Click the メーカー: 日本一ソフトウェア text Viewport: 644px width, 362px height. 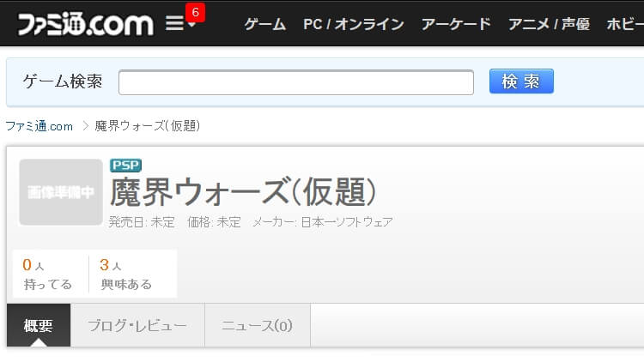[323, 222]
